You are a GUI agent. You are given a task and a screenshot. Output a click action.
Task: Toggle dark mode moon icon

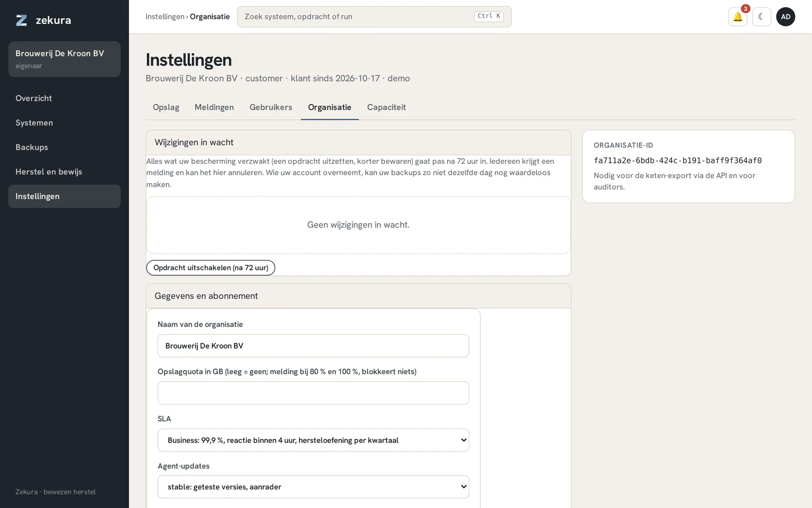(x=761, y=17)
